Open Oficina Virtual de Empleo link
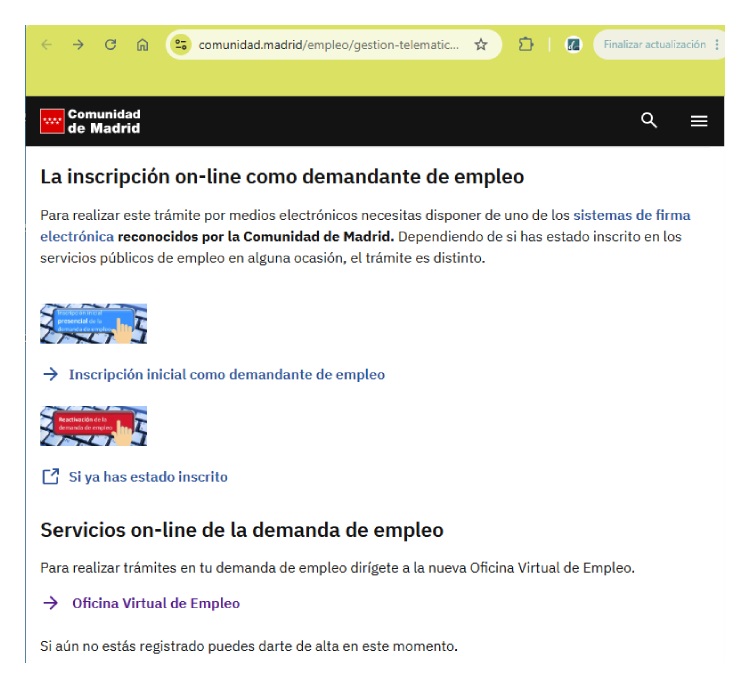The height and width of the screenshot is (700, 750). pos(156,603)
